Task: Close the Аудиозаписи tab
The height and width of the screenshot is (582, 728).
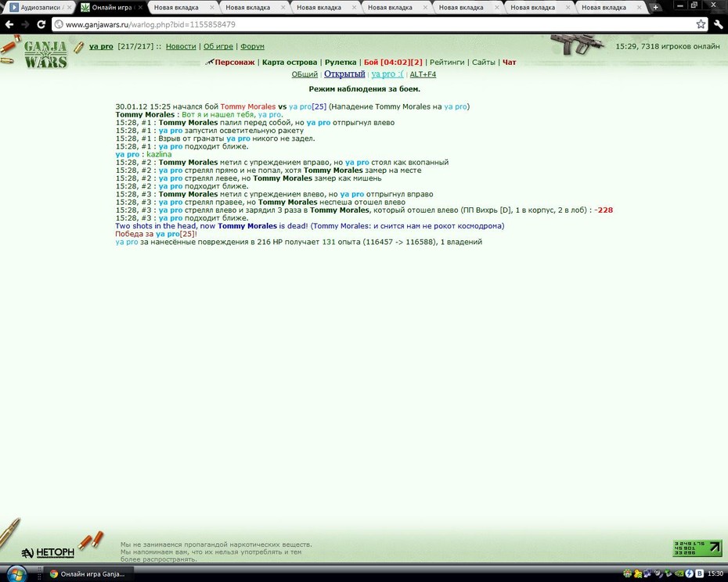Action: click(x=69, y=7)
